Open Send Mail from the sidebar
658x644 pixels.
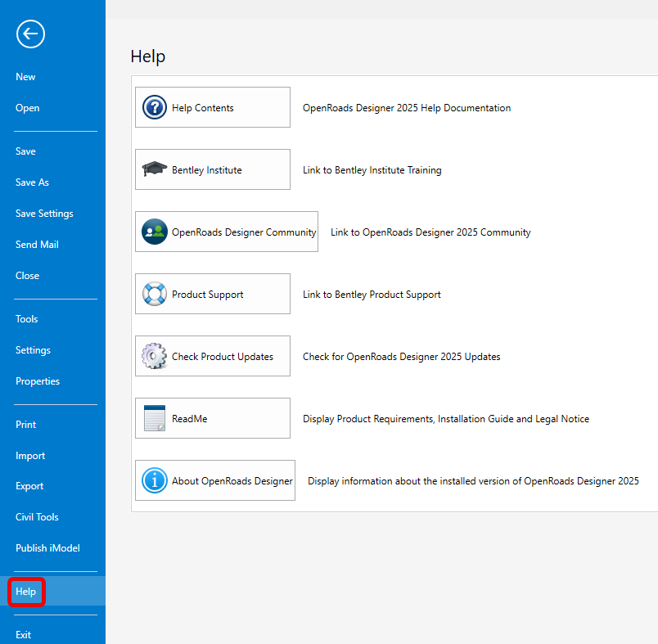pos(37,245)
